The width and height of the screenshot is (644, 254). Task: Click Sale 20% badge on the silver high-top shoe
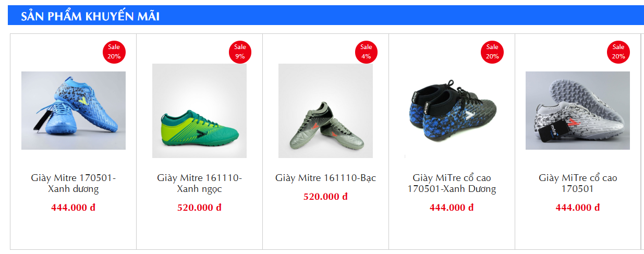point(619,52)
